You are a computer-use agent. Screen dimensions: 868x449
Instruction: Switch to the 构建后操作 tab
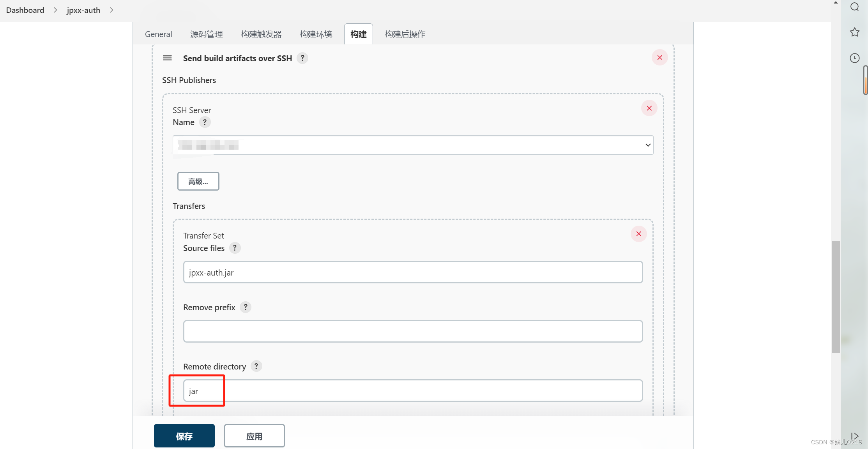405,34
